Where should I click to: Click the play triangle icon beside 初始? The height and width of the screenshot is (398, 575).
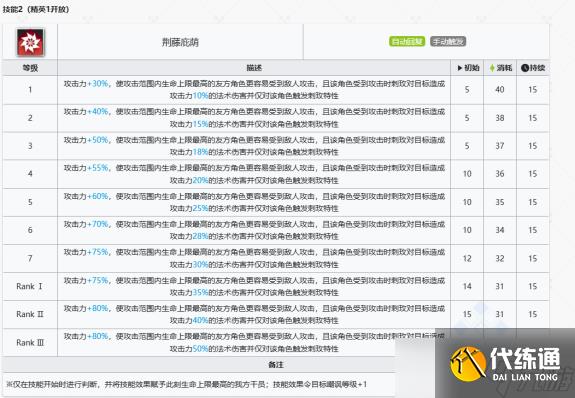click(459, 68)
